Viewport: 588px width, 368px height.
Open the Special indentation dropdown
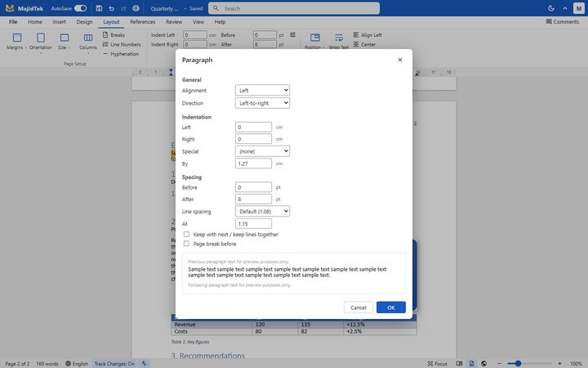pyautogui.click(x=262, y=151)
